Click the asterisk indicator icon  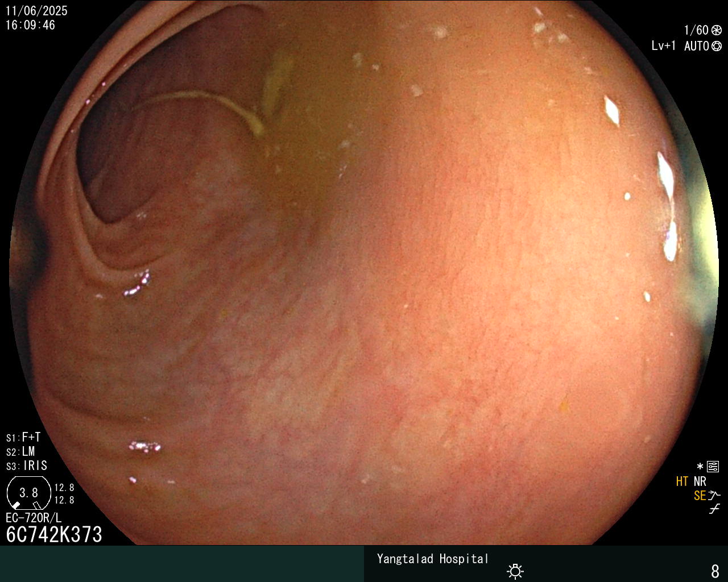click(x=700, y=467)
